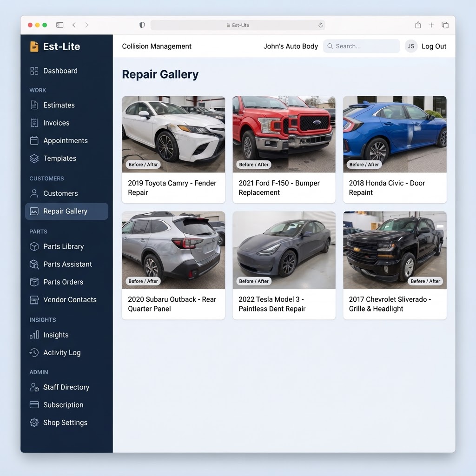Reload the page from the address bar
This screenshot has width=476, height=476.
(320, 25)
